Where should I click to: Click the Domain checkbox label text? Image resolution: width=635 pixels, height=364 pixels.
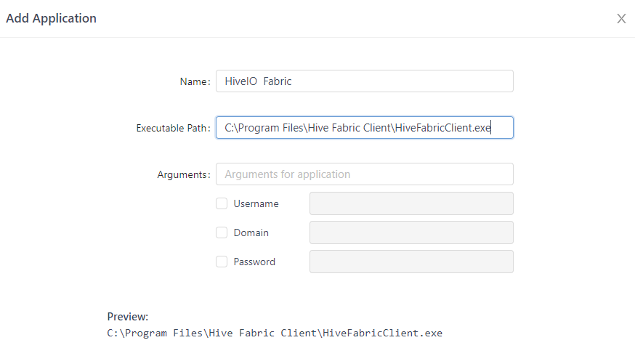coord(251,233)
